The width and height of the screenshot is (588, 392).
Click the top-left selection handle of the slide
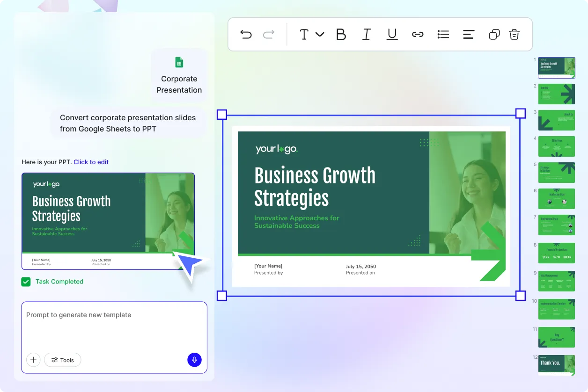[x=222, y=115]
